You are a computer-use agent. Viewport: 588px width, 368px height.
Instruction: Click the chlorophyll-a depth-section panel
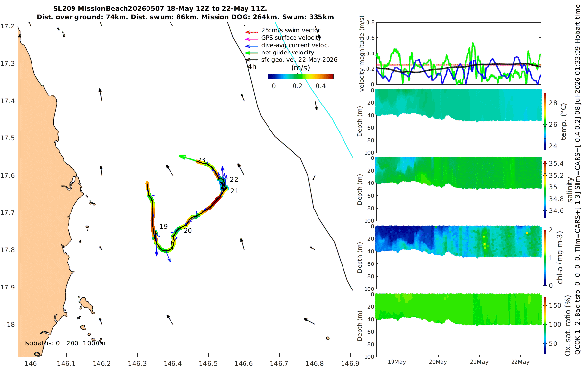pyautogui.click(x=458, y=257)
